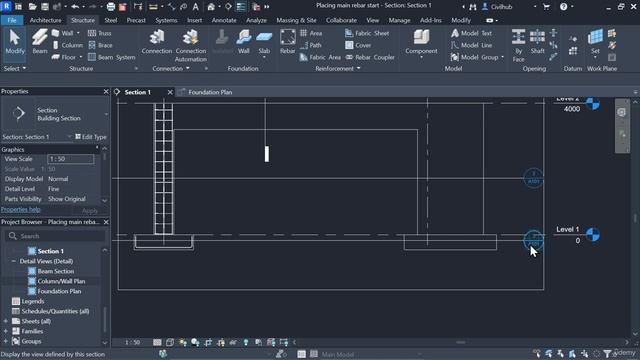Click the Project Browser search box
The height and width of the screenshot is (360, 640).
coord(55,236)
